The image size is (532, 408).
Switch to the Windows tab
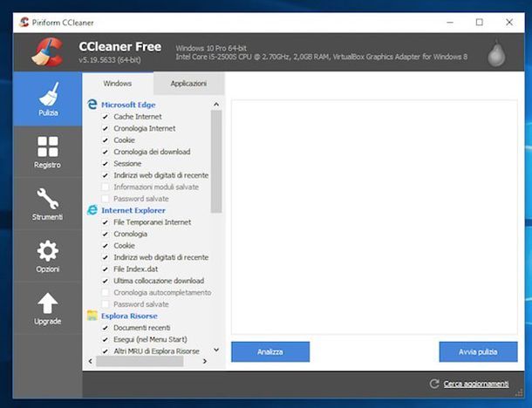118,84
